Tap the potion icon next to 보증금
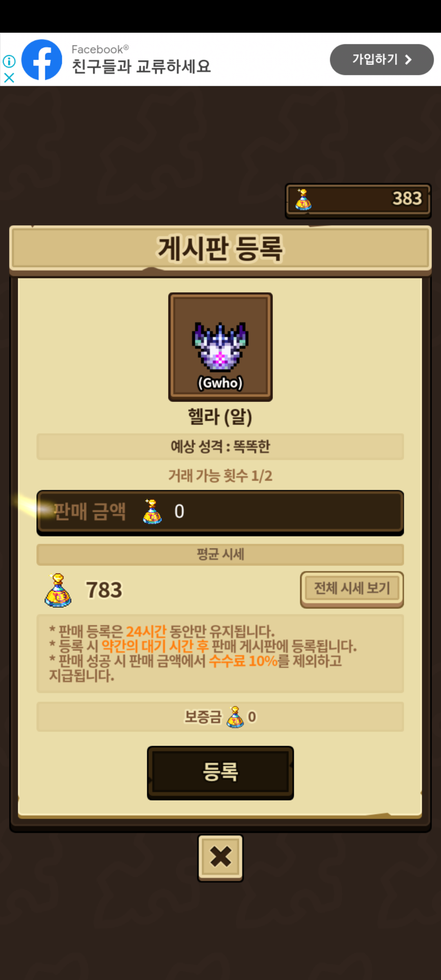The height and width of the screenshot is (980, 441). tap(235, 717)
